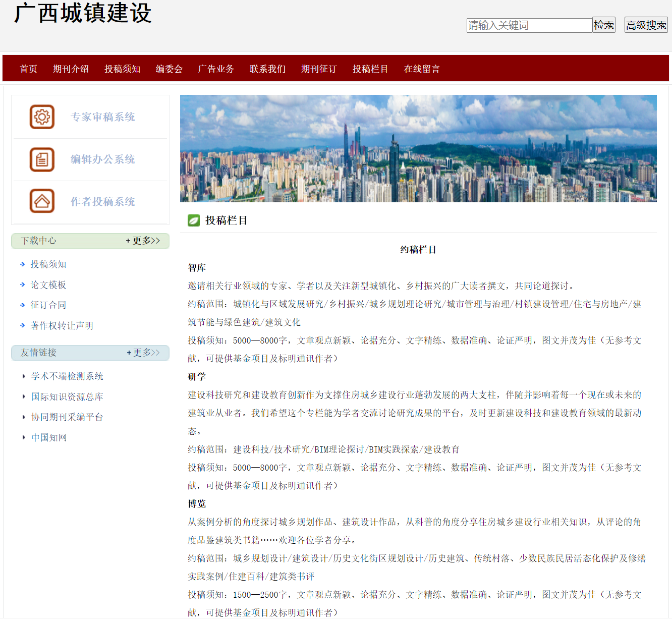Screen dimensions: 672x626
Task: Click the 检索 search button
Action: tap(604, 25)
